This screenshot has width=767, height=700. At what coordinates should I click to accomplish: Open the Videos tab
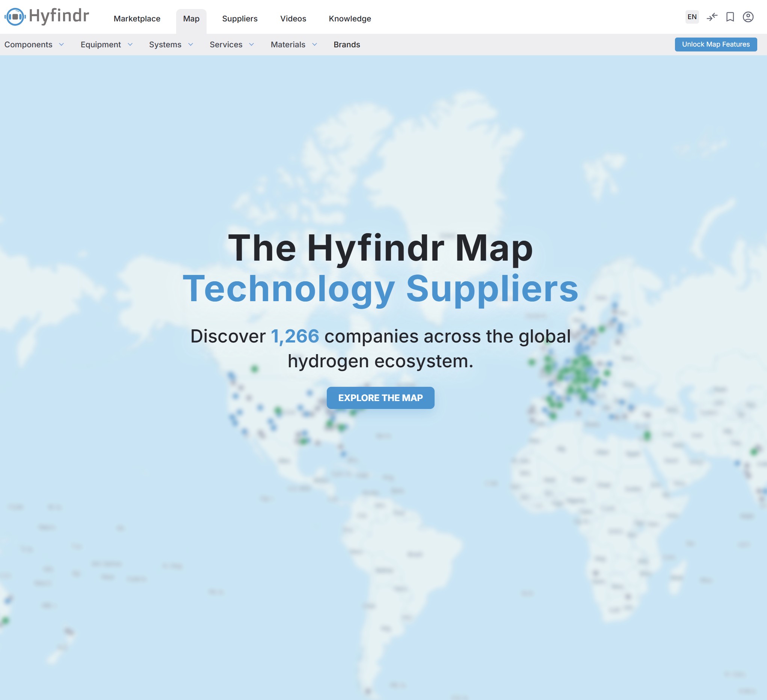click(293, 19)
